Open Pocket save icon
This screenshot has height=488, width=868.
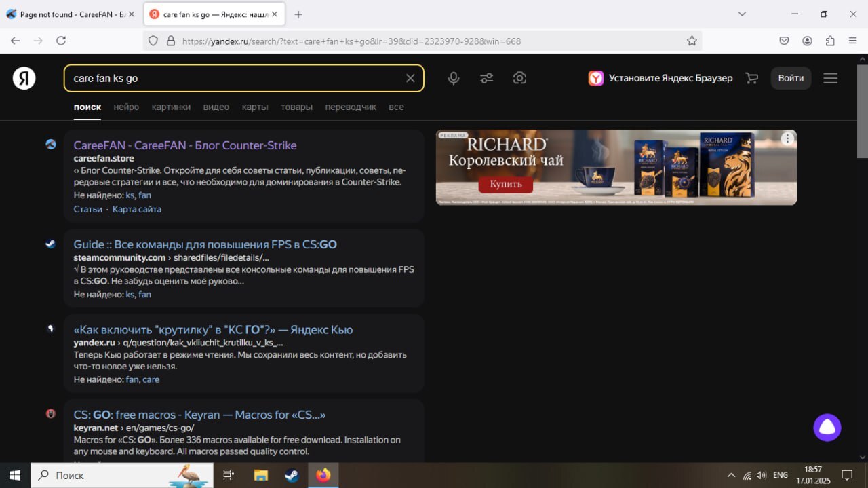784,41
